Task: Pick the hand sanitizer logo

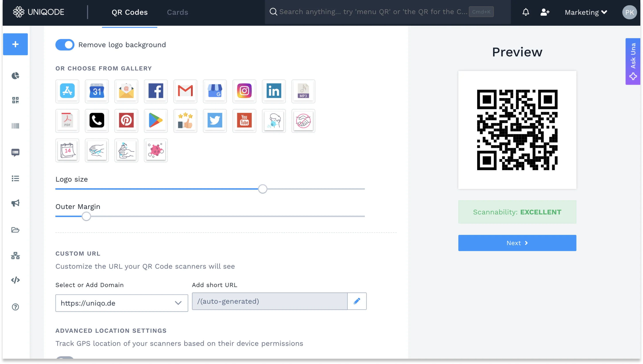Action: tap(126, 150)
